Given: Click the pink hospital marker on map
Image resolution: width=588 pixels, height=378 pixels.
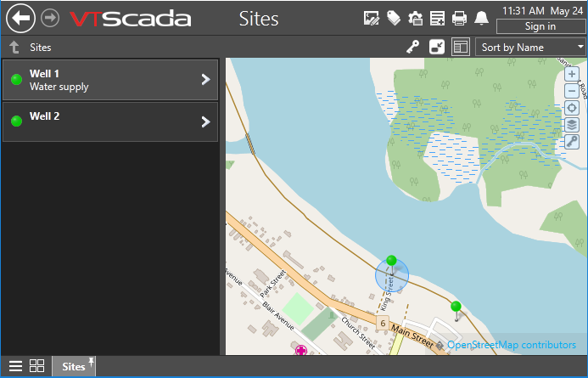Looking at the screenshot, I should click(x=300, y=351).
